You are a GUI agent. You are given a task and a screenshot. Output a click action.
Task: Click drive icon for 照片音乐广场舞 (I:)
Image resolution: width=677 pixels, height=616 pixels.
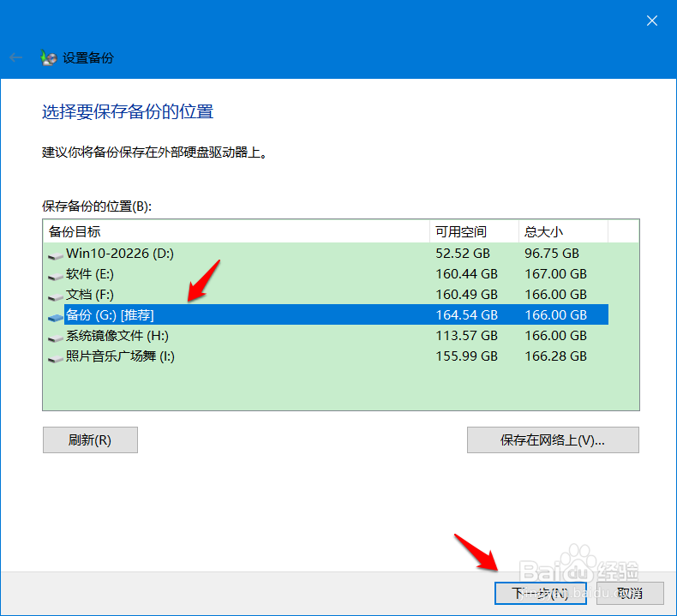point(55,359)
